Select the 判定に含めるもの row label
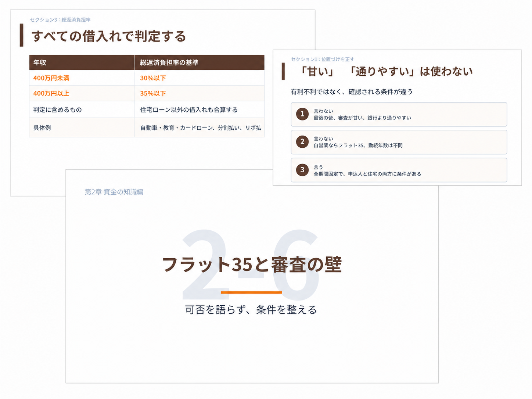Screen dimensions: 532x399 [x=82, y=109]
